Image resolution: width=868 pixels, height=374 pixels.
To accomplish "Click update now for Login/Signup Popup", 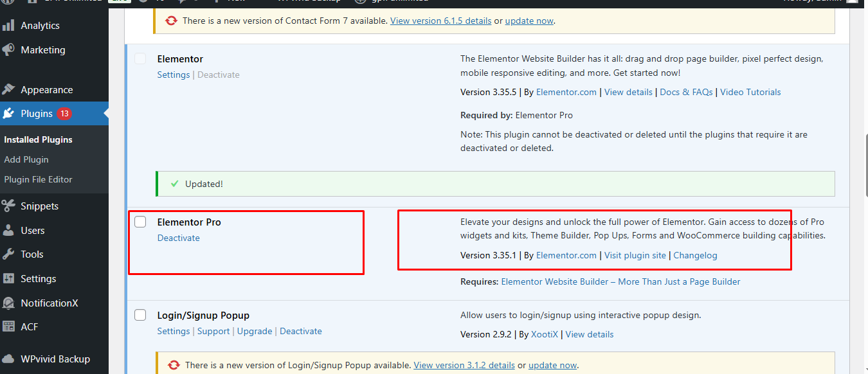I will pyautogui.click(x=552, y=365).
